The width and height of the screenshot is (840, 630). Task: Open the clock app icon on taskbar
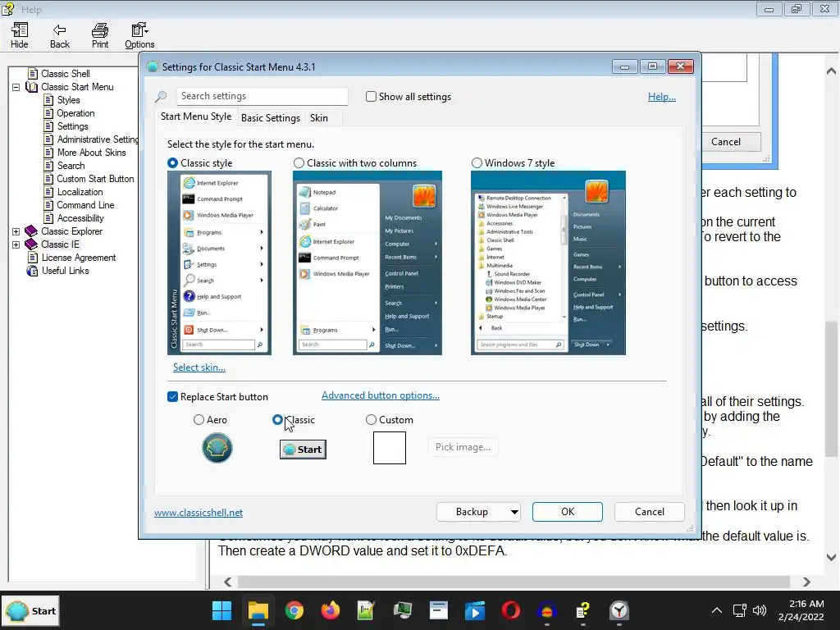point(619,610)
